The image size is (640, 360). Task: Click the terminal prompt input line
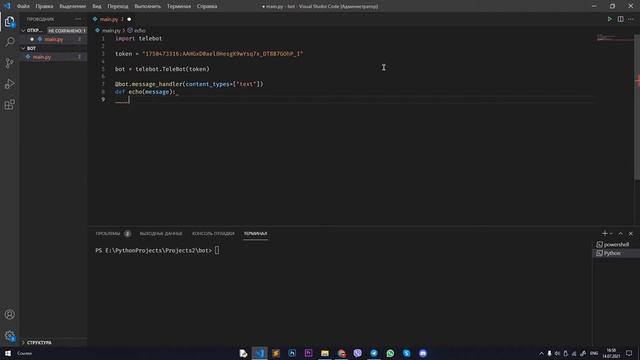point(157,250)
